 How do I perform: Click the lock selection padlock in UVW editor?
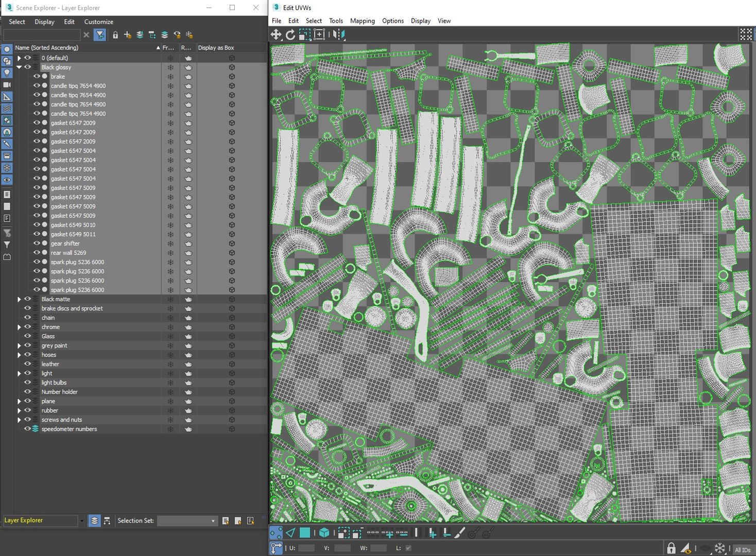tap(671, 548)
